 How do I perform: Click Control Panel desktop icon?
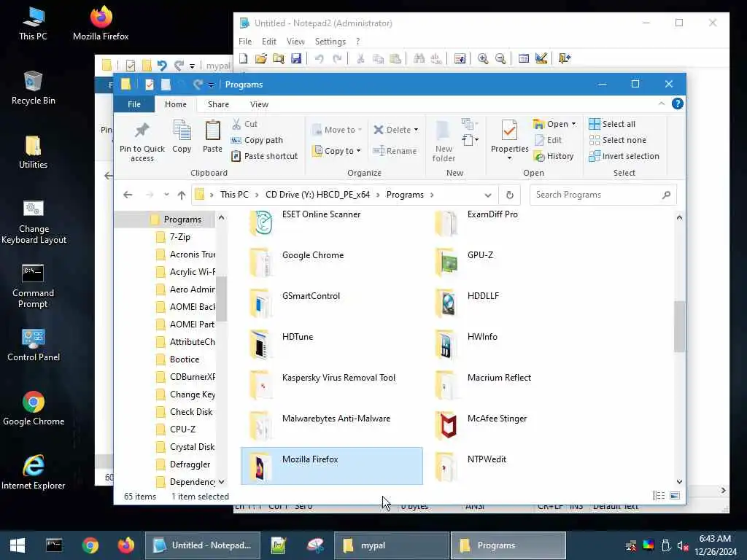[34, 345]
